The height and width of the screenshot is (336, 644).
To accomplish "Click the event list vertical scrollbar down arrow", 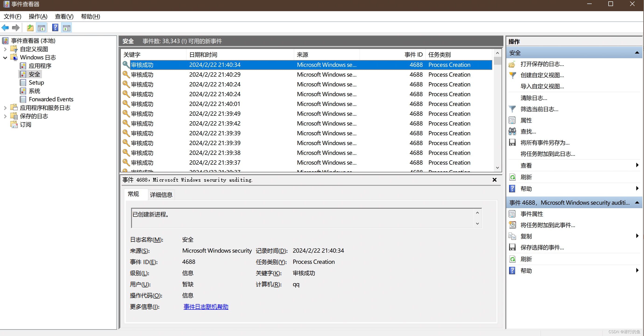I will tap(497, 168).
